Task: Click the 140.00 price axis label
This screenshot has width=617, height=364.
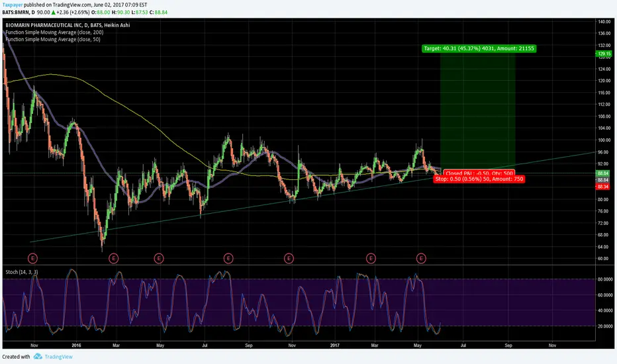Action: pos(604,22)
